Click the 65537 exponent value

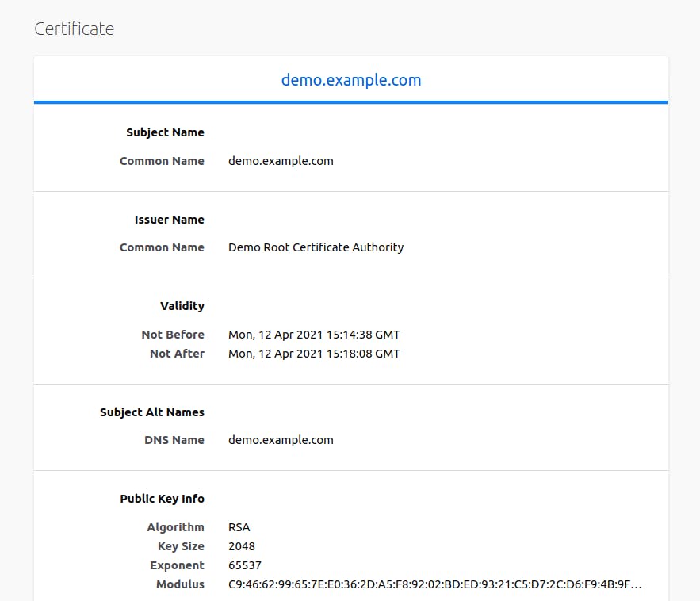[x=244, y=565]
